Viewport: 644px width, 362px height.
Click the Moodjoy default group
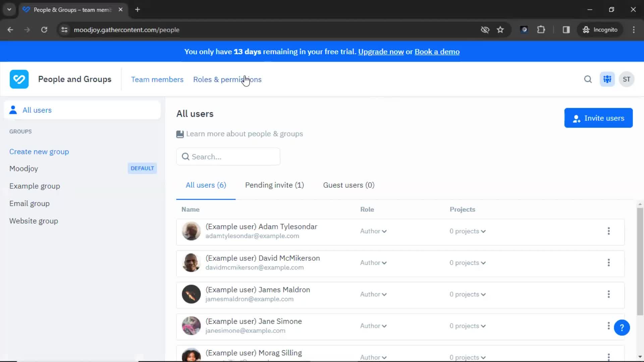pyautogui.click(x=23, y=168)
